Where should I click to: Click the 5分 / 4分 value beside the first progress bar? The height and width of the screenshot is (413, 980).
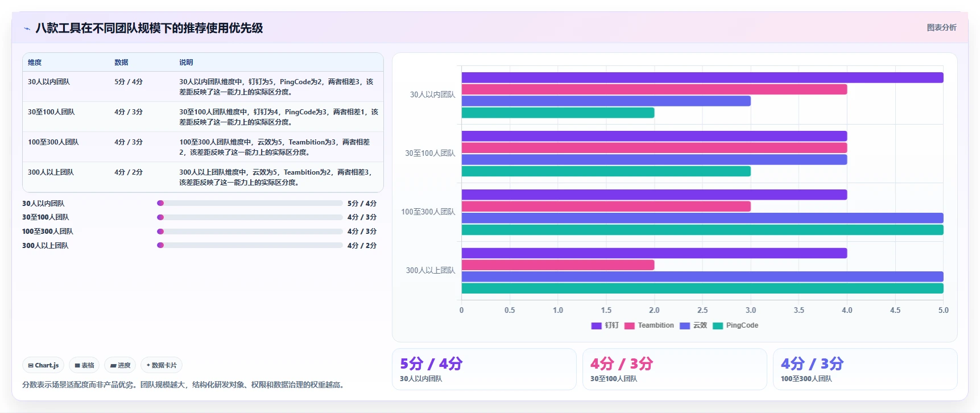click(362, 204)
